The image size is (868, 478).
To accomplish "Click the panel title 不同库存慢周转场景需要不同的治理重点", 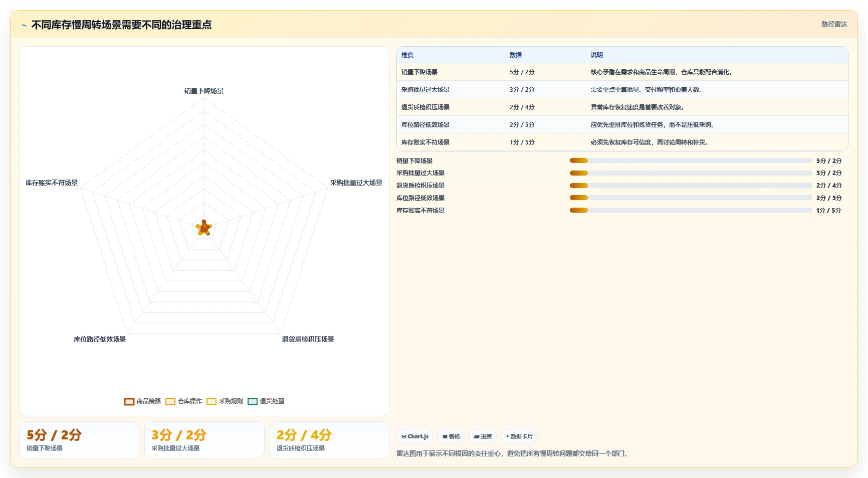I will 121,25.
